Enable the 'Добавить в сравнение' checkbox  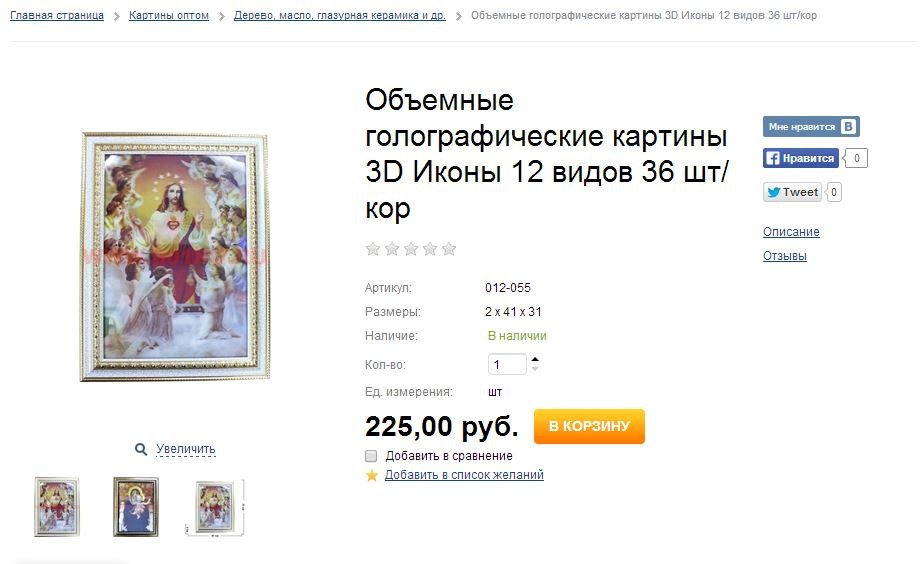[371, 456]
